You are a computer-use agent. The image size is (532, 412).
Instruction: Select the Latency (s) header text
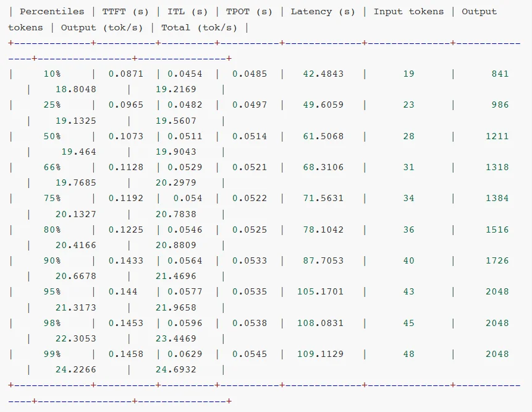(323, 12)
